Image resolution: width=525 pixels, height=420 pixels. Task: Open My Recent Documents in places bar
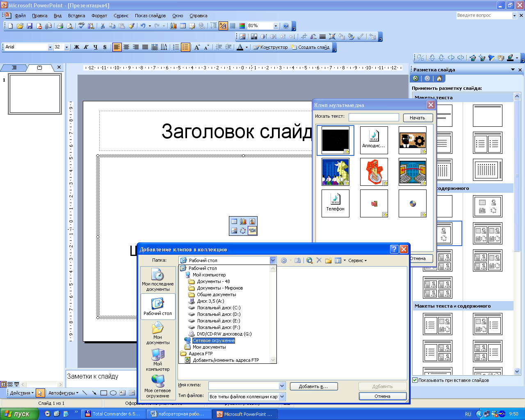click(x=158, y=280)
